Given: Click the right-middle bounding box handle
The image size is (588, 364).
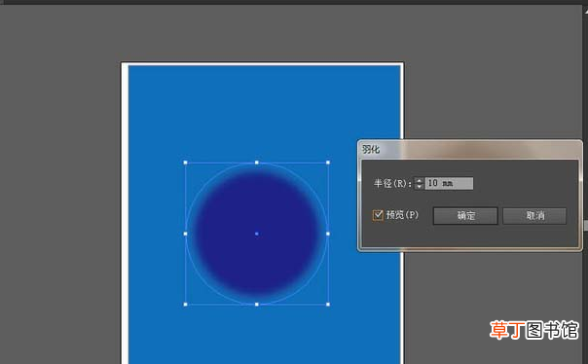Looking at the screenshot, I should point(328,234).
